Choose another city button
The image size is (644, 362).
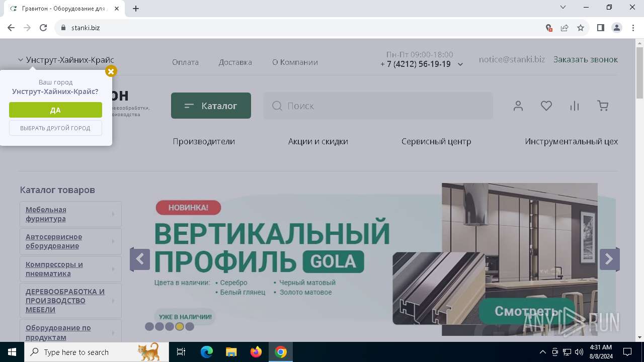click(x=55, y=128)
